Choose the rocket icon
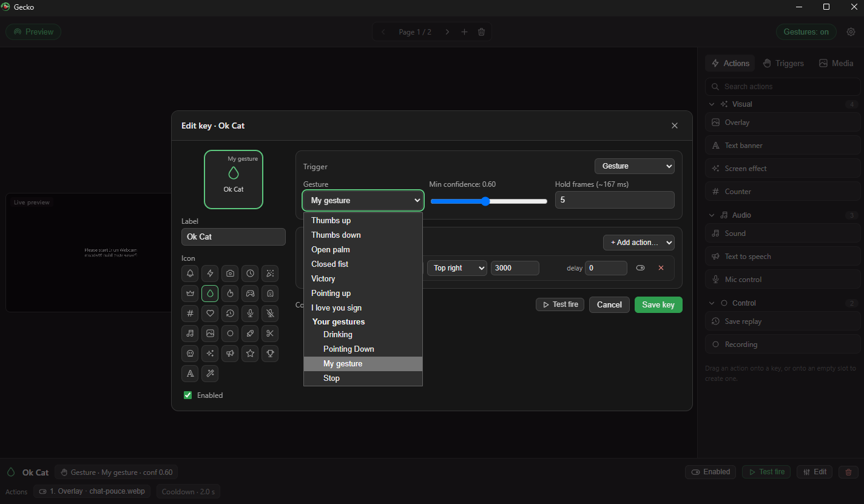The image size is (864, 504). [x=250, y=334]
